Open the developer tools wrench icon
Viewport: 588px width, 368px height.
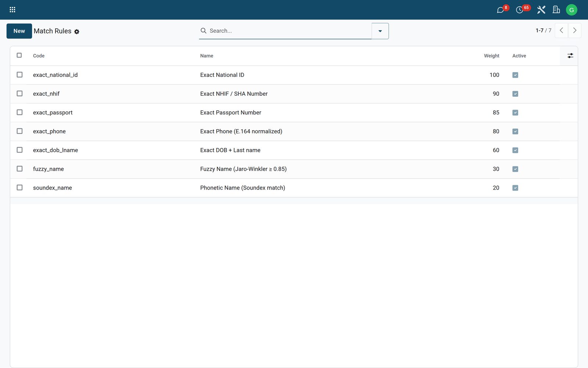pyautogui.click(x=541, y=10)
